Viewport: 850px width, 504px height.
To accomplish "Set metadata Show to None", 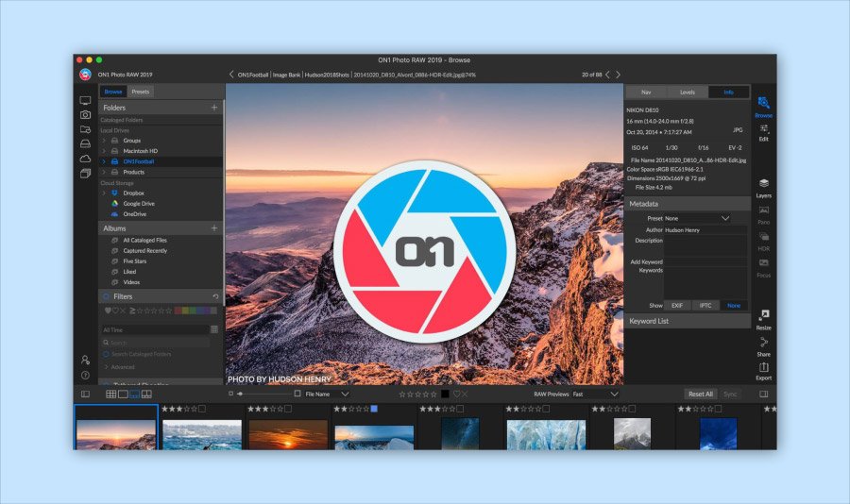I will (734, 306).
